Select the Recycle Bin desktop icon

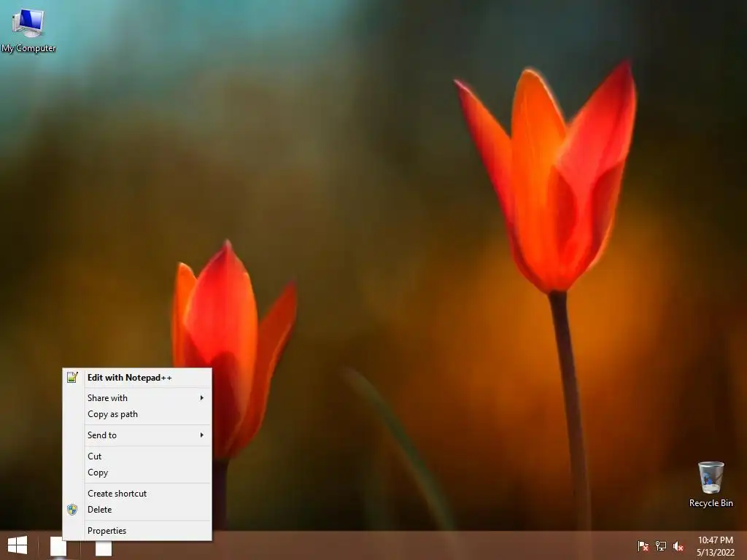[x=711, y=484]
